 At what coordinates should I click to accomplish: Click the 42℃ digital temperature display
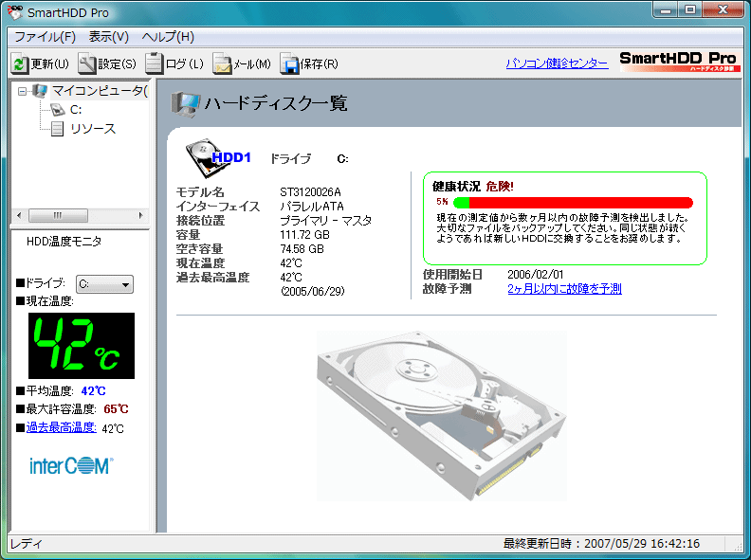pos(82,346)
